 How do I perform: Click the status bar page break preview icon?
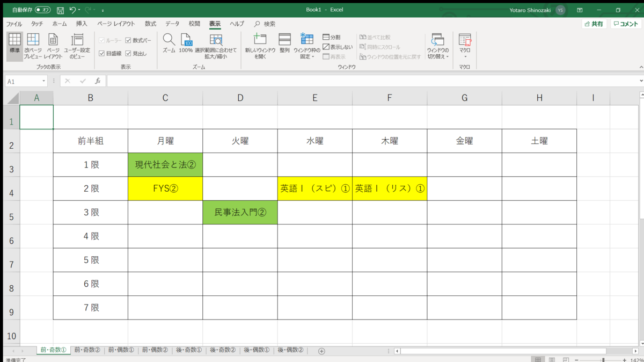[x=566, y=359]
